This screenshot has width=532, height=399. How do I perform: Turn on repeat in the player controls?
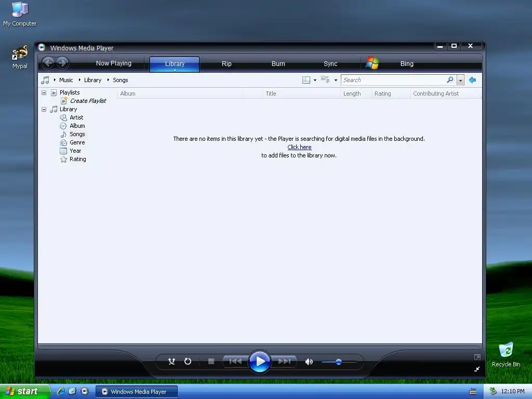[188, 362]
